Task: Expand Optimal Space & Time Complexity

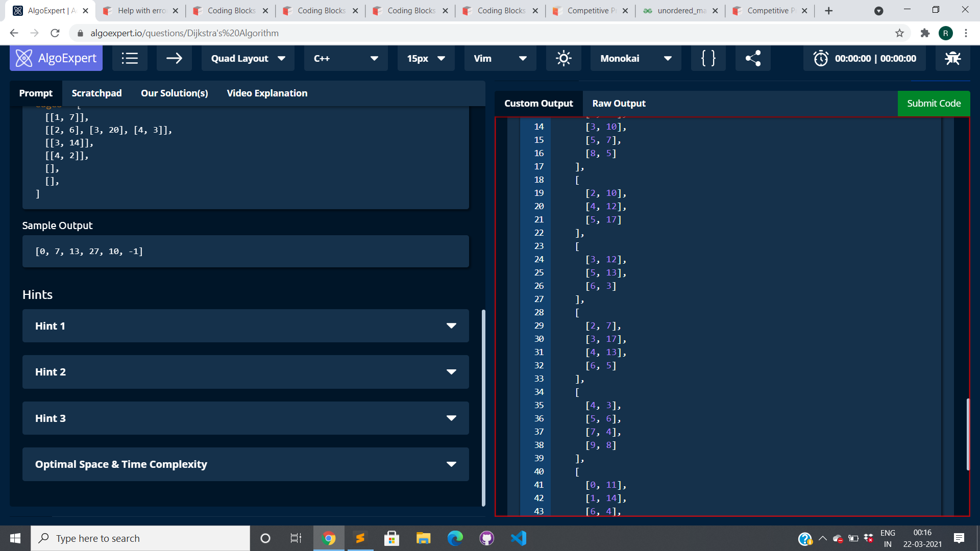Action: pyautogui.click(x=246, y=464)
